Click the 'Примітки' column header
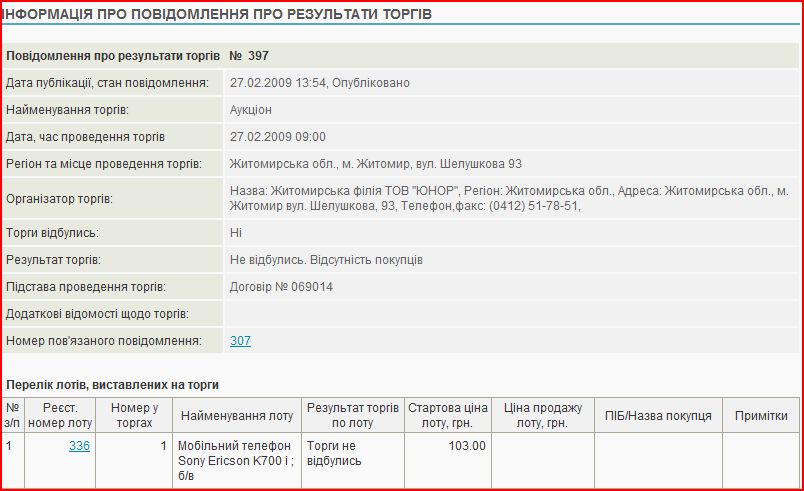804x491 pixels. pyautogui.click(x=761, y=416)
